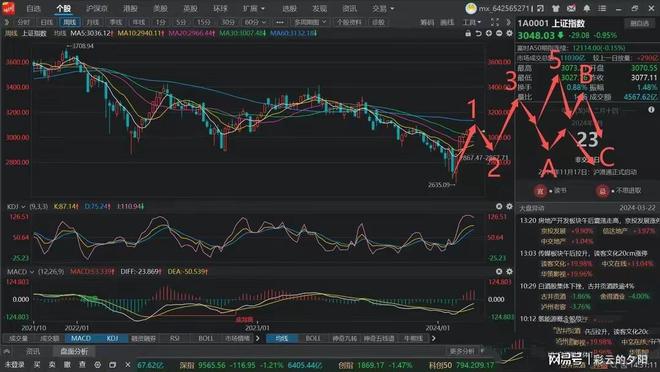Click the 画线 drawing button

pos(447,22)
